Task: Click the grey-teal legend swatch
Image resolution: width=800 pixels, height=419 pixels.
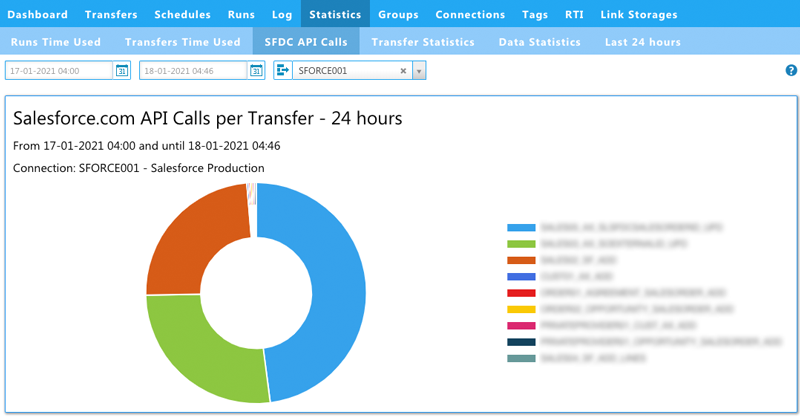Action: click(x=521, y=358)
